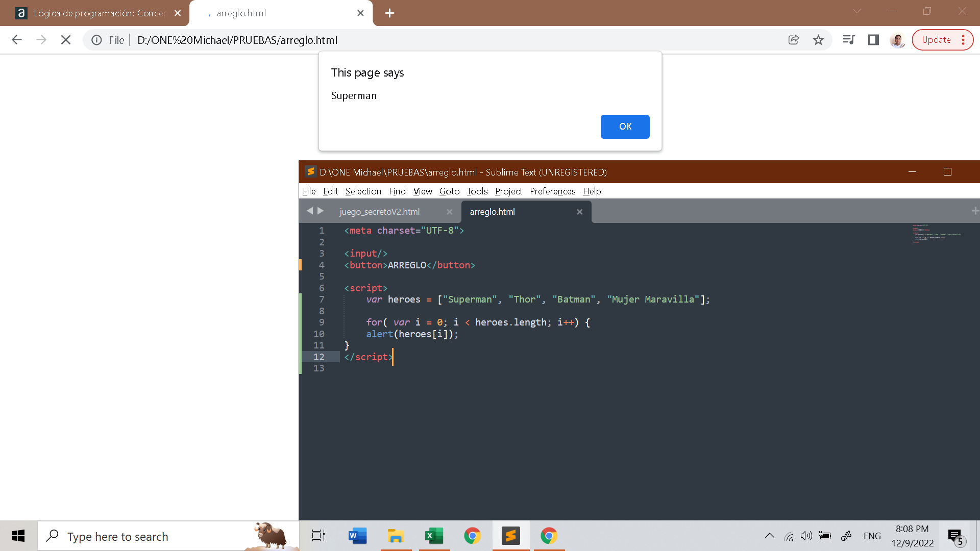This screenshot has height=551, width=980.
Task: Select the juego_secretoV2.html tab
Action: click(379, 212)
